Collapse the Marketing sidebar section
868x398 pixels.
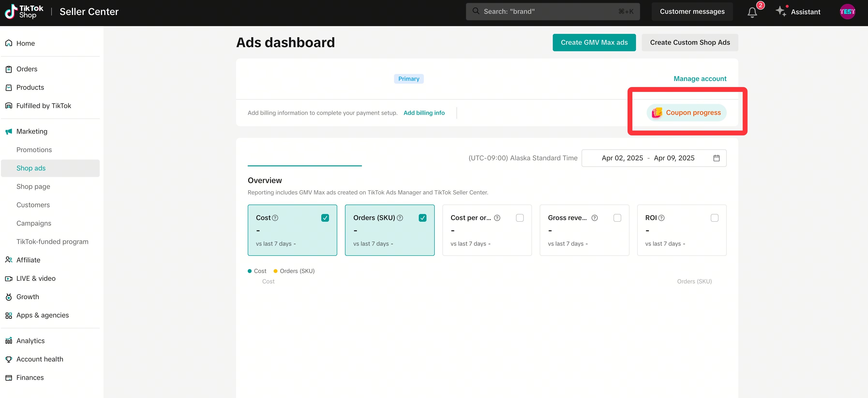50,131
